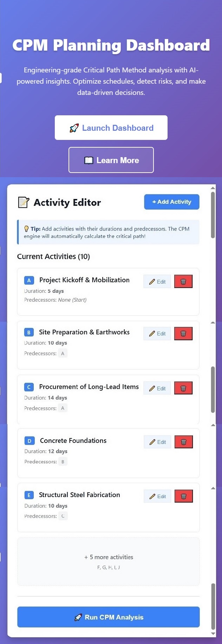222x644 pixels.
Task: Launch the CPM dashboard
Action: (x=111, y=128)
